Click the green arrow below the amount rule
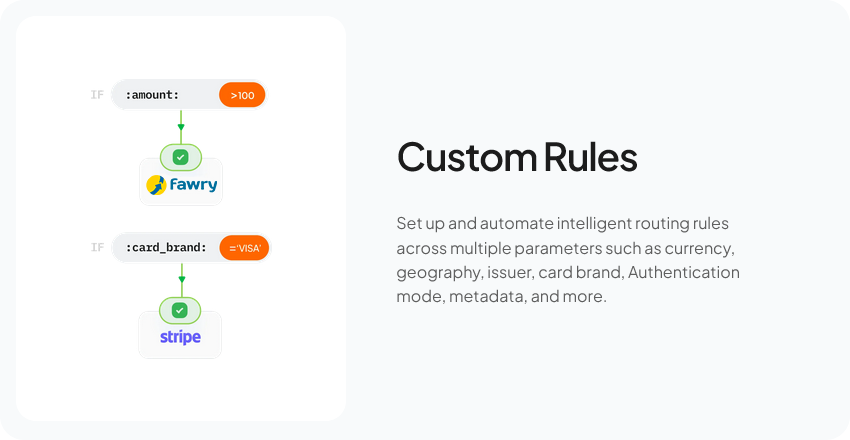 pos(181,123)
